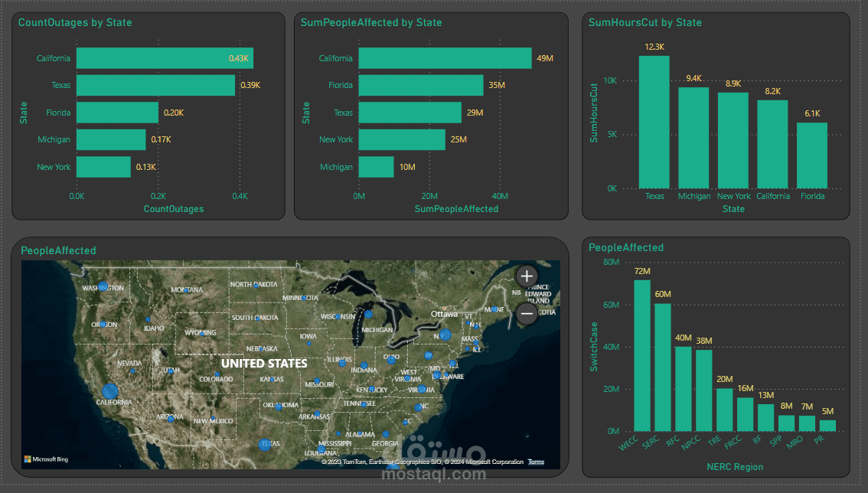Open the map Terms link

(536, 462)
